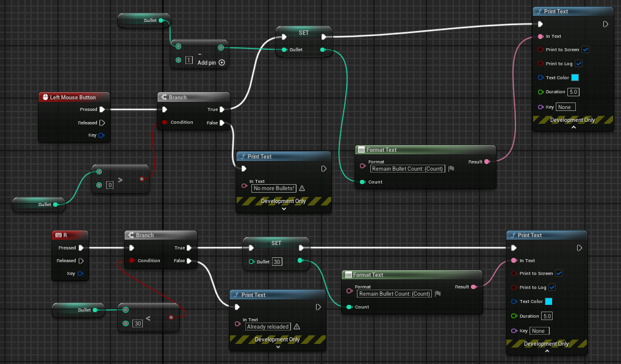Collapse the top-right Print Text node options
621x364 pixels.
pos(573,127)
